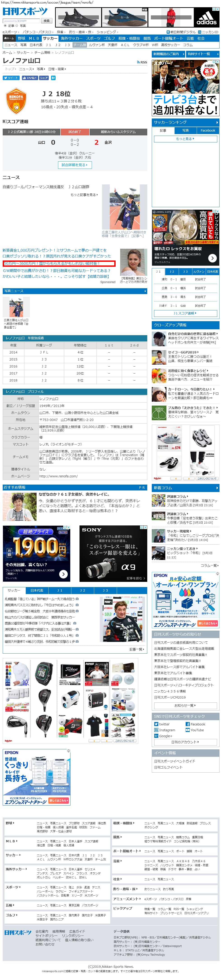Open the Google+ icon under SNS section
Screen dimensions: 222x980
pyautogui.click(x=156, y=735)
